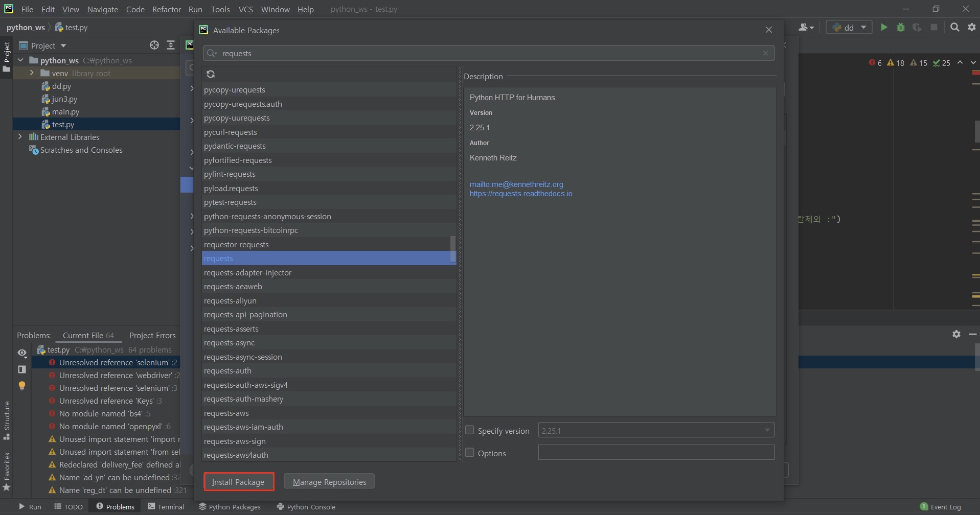Select requests-async package in list
Screen dimensions: 980x515
329,343
